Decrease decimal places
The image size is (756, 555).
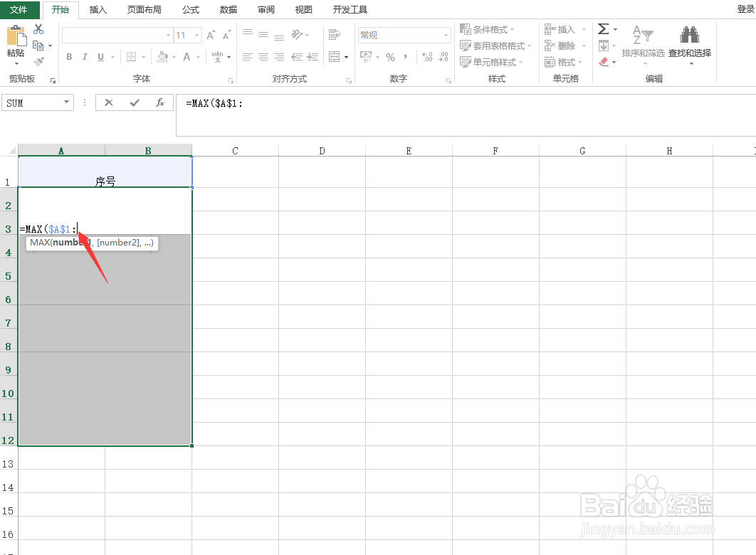click(x=443, y=57)
